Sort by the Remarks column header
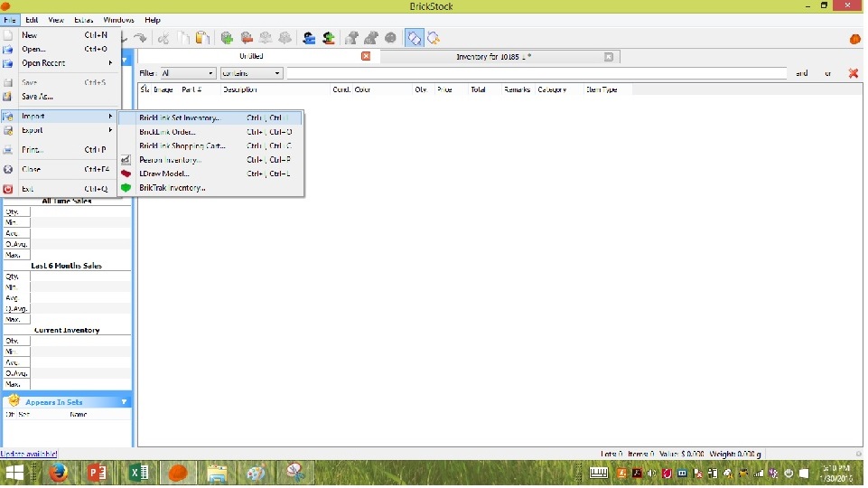Screen dimensions: 868x488 click(517, 89)
